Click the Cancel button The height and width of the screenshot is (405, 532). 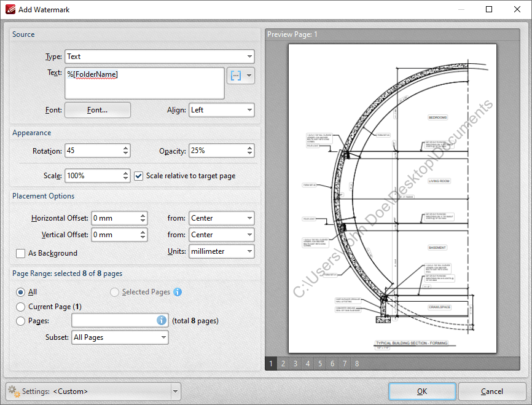[x=491, y=391]
